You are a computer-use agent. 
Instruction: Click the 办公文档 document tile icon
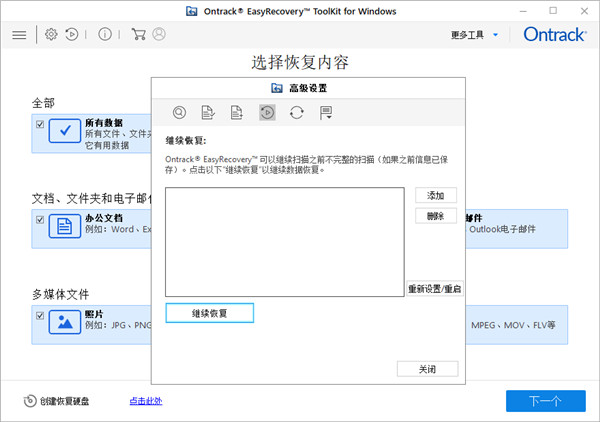[x=65, y=226]
